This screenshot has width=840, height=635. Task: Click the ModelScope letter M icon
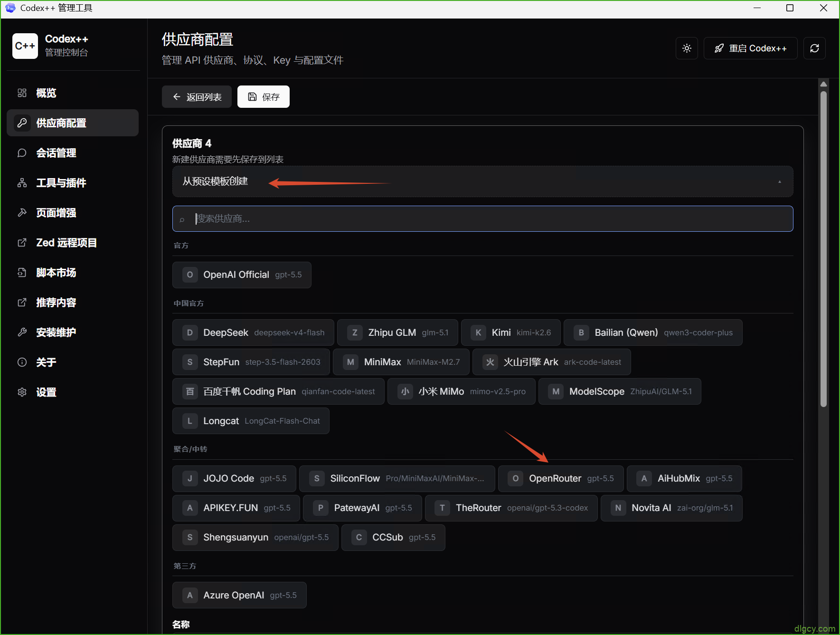tap(556, 392)
